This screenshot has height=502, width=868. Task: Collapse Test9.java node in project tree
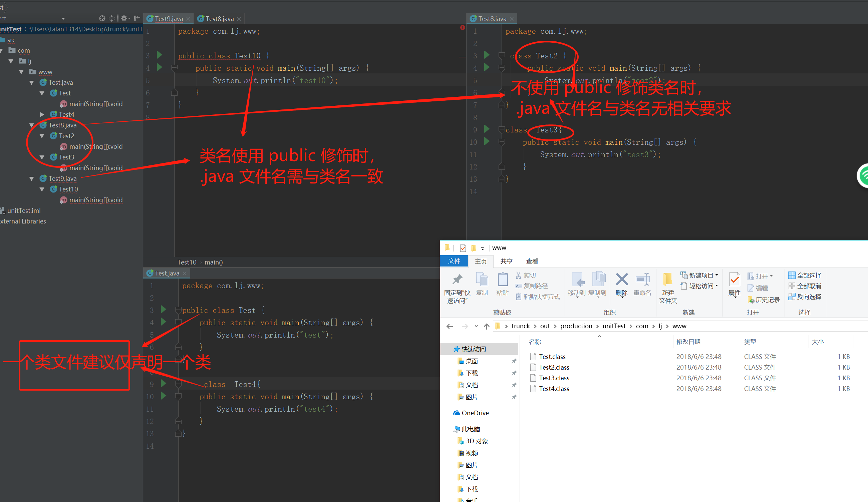tap(32, 179)
